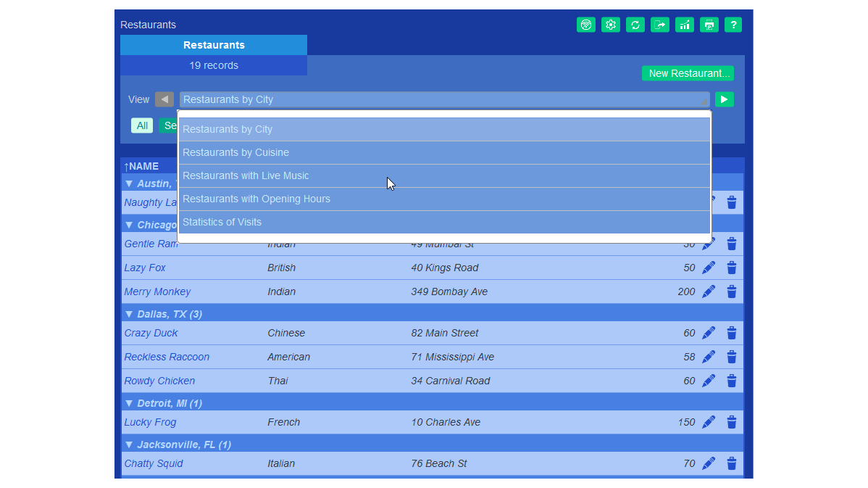868x488 pixels.
Task: Toggle the offline mode icon
Action: [586, 25]
